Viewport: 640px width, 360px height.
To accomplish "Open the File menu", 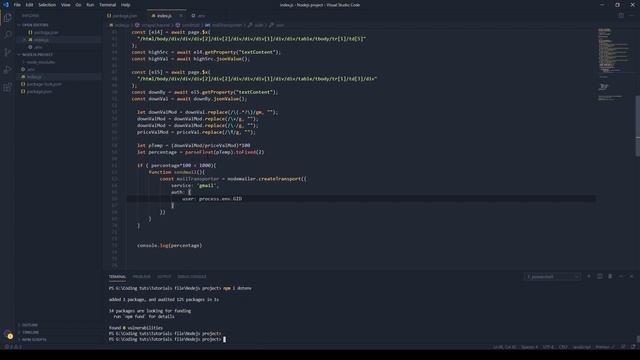I will [x=17, y=5].
